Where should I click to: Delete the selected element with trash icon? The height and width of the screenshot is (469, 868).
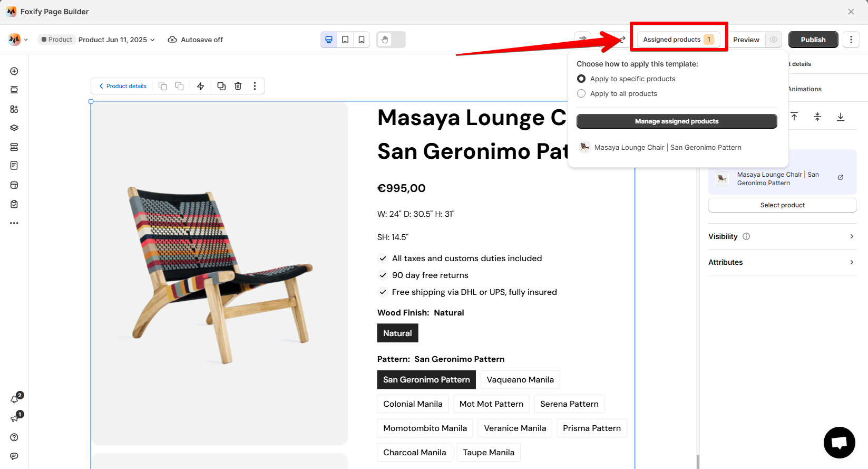[238, 86]
